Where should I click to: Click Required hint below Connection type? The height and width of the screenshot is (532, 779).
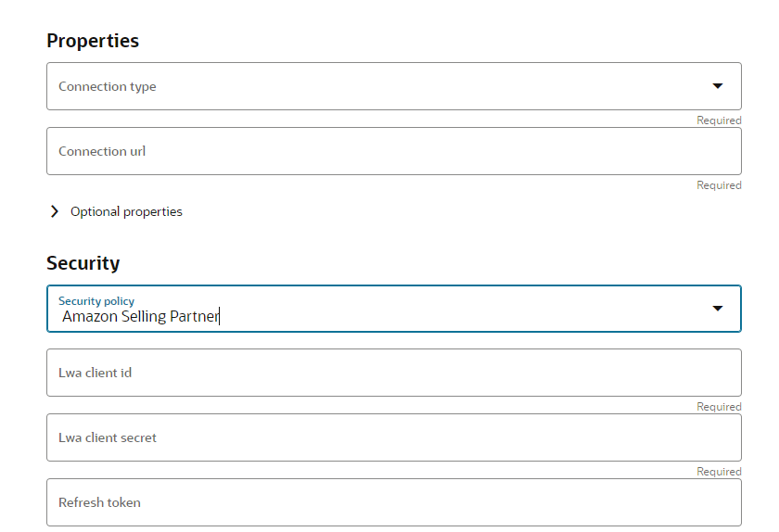tap(719, 120)
